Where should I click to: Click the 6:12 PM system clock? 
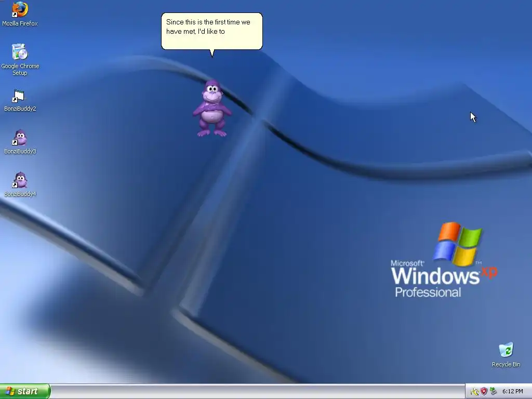(x=512, y=392)
